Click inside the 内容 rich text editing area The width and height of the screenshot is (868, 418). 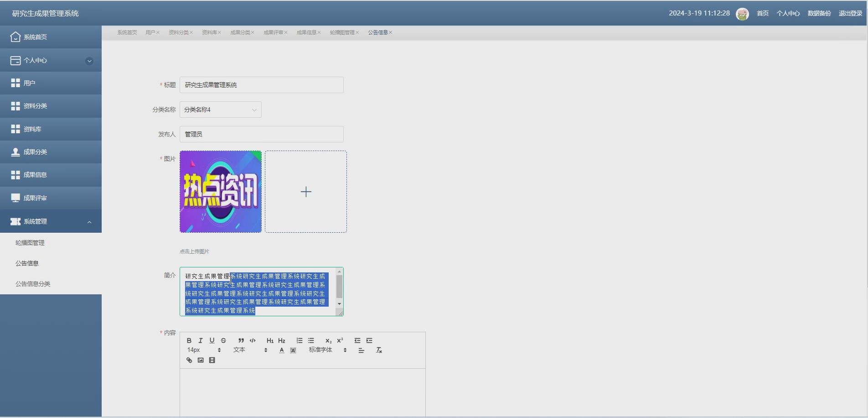click(303, 392)
